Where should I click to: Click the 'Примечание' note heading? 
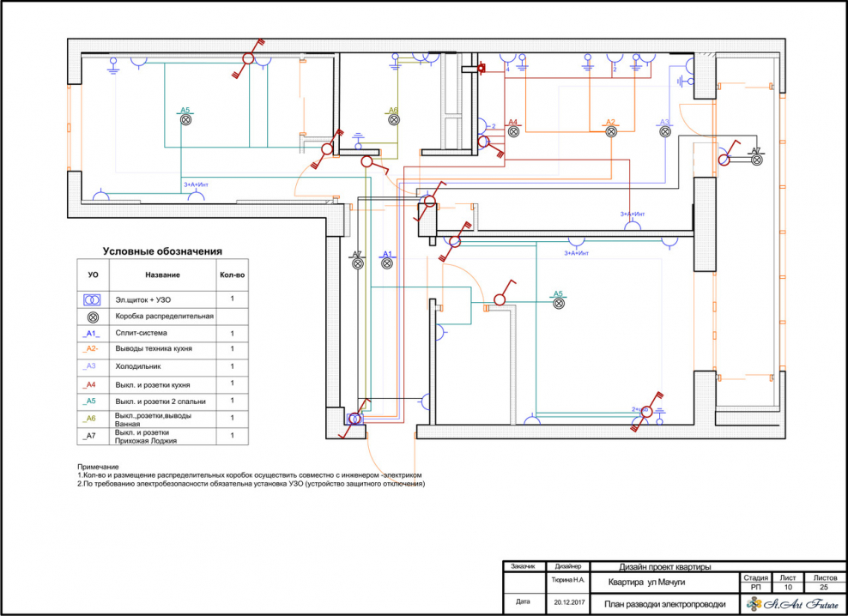98,467
